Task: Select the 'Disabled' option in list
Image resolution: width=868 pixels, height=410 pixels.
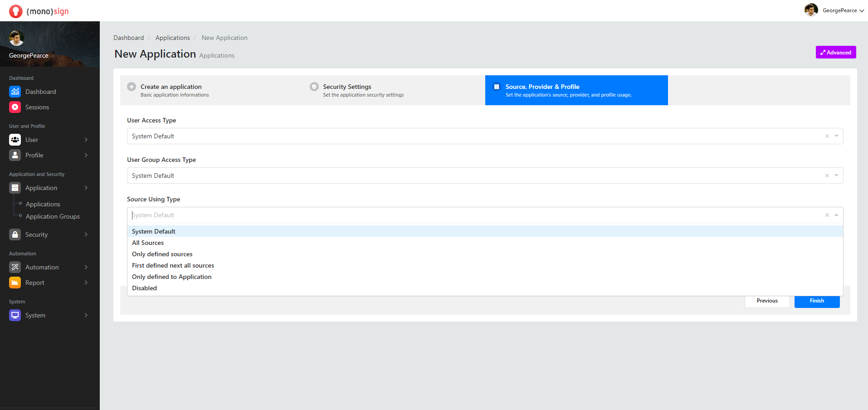Action: tap(144, 288)
